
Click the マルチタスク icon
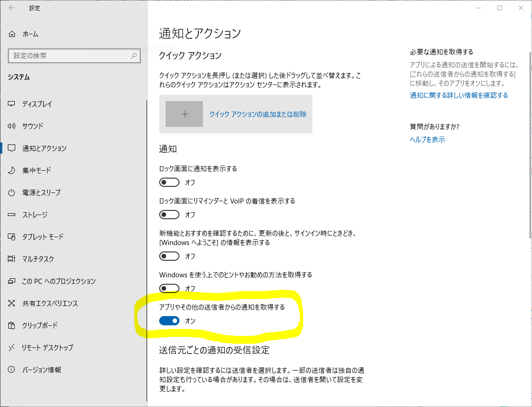[12, 259]
